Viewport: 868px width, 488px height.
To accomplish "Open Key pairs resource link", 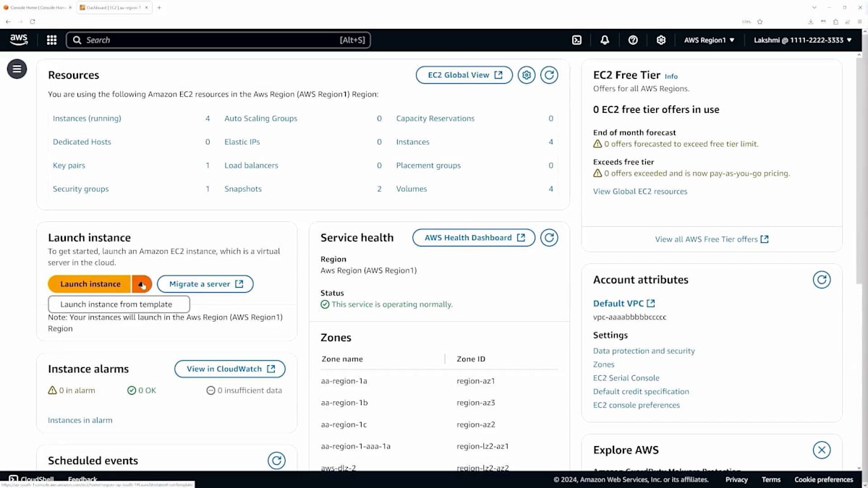I will pos(69,166).
